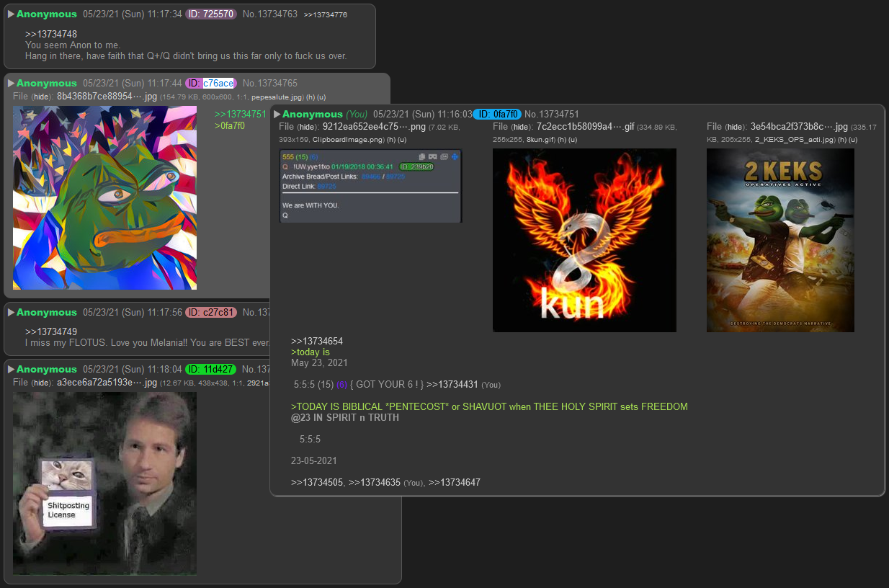Expand the post menu arrow for No.13734765

pyautogui.click(x=11, y=84)
